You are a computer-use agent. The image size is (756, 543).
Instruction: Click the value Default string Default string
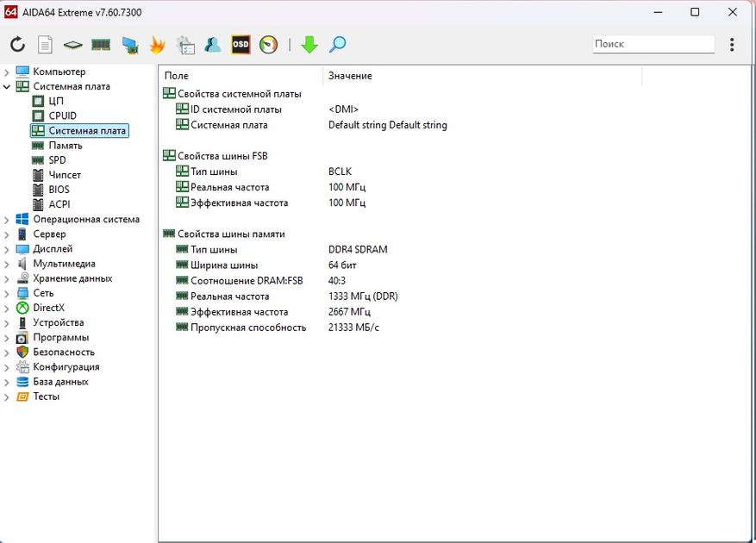click(x=388, y=125)
